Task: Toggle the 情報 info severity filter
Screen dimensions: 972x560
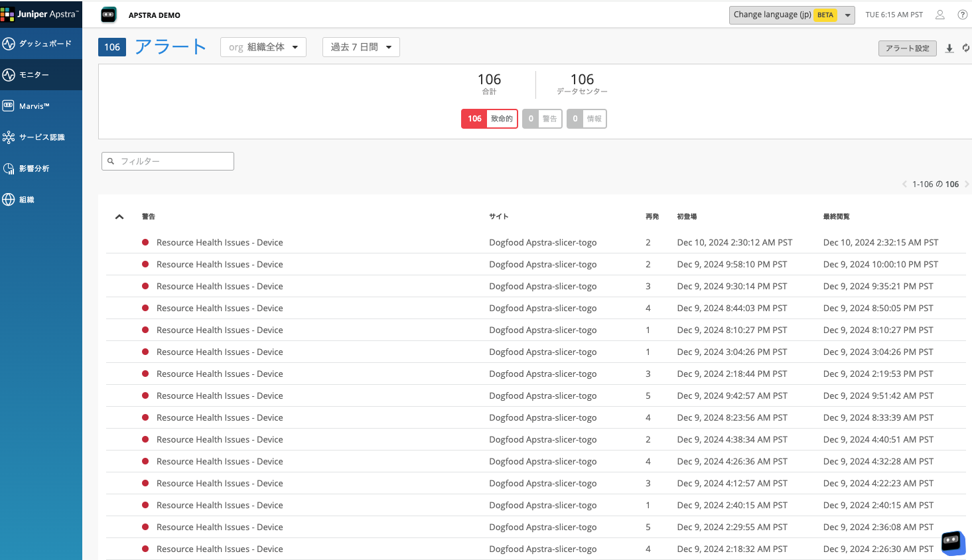Action: coord(587,119)
